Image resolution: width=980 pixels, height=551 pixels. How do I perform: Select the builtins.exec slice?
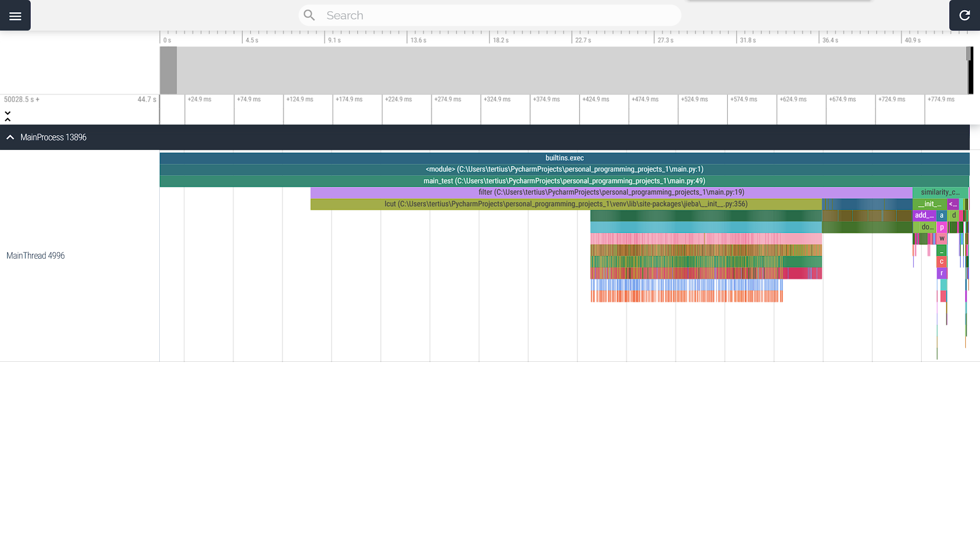pos(564,158)
